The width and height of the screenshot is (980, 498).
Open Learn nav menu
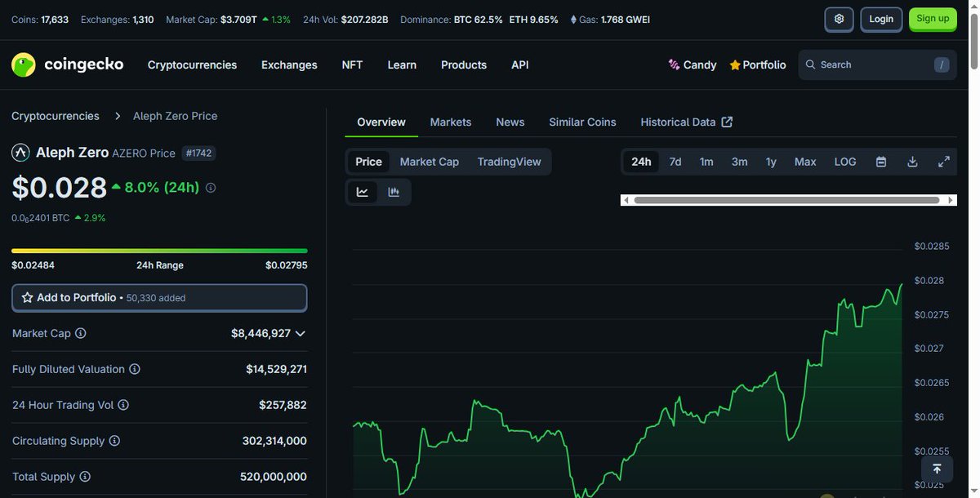point(402,64)
